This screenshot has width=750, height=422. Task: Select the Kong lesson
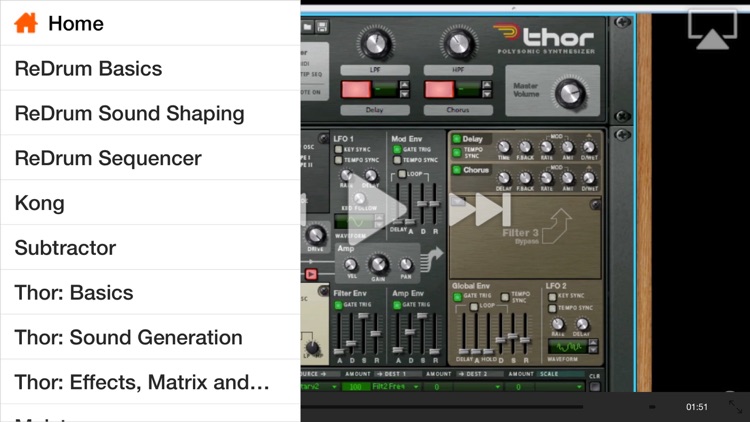coord(150,203)
